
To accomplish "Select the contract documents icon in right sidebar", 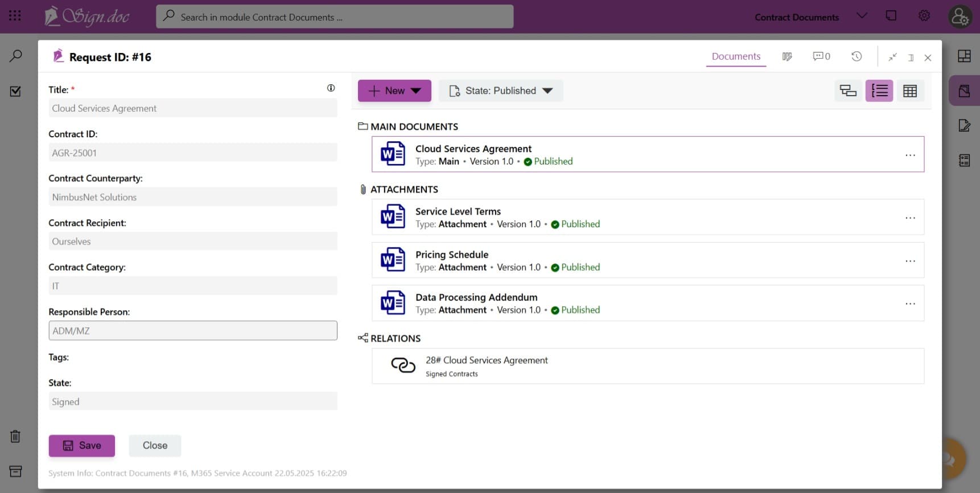I will coord(964,91).
